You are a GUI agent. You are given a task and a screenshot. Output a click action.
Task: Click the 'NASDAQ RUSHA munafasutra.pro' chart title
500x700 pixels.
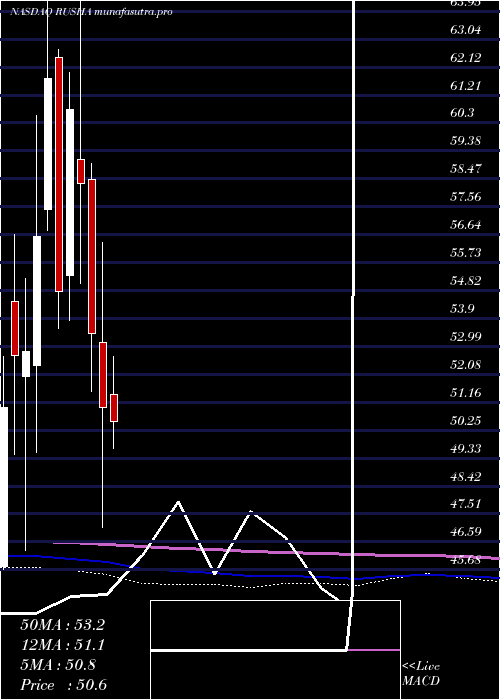click(x=91, y=12)
